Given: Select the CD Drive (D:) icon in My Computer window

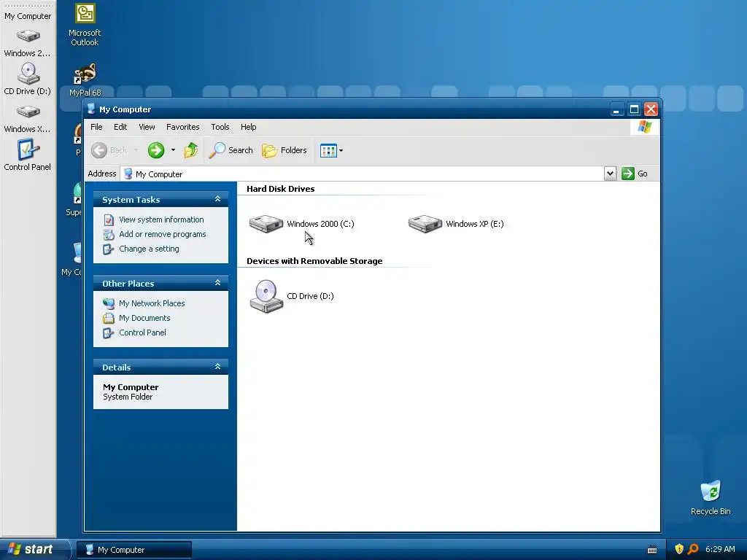Looking at the screenshot, I should click(266, 296).
